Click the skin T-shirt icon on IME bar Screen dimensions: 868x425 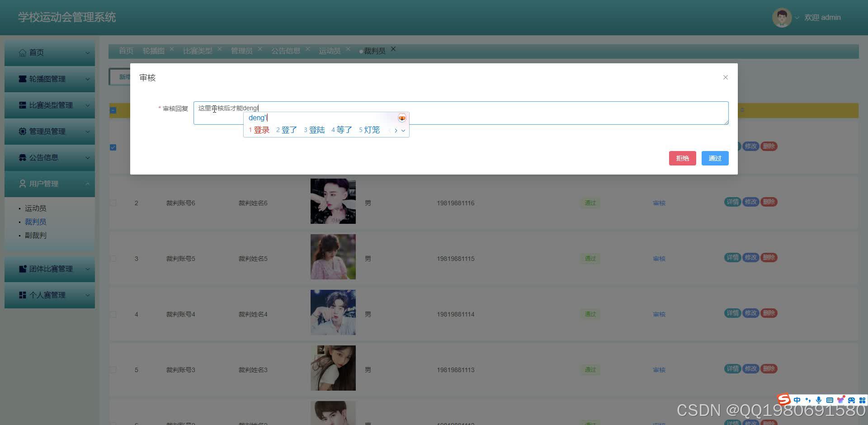840,400
